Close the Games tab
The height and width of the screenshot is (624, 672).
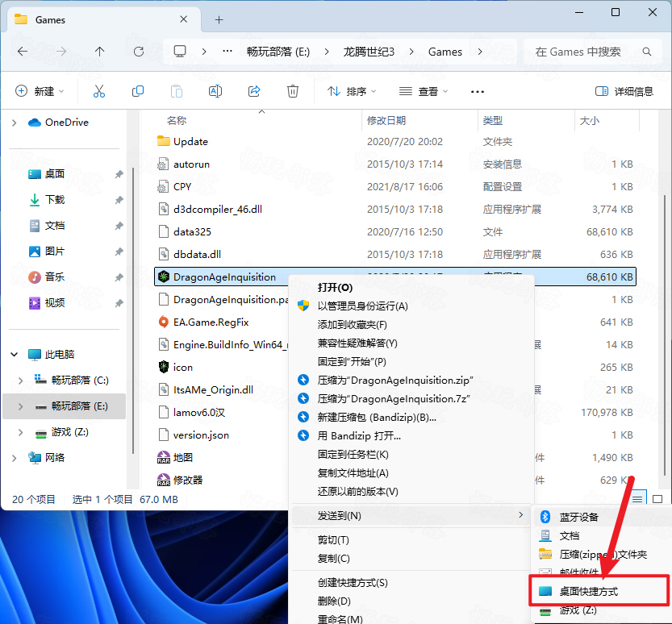(x=183, y=19)
